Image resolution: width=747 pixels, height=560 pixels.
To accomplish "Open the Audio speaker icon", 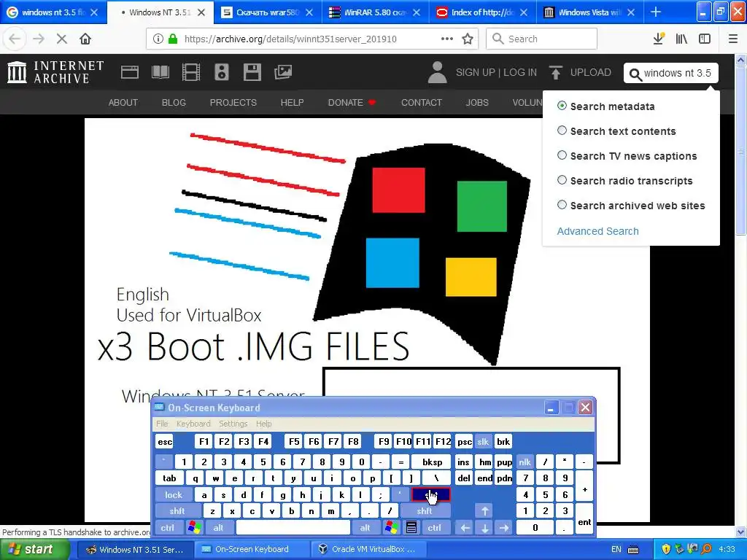I will pyautogui.click(x=222, y=72).
